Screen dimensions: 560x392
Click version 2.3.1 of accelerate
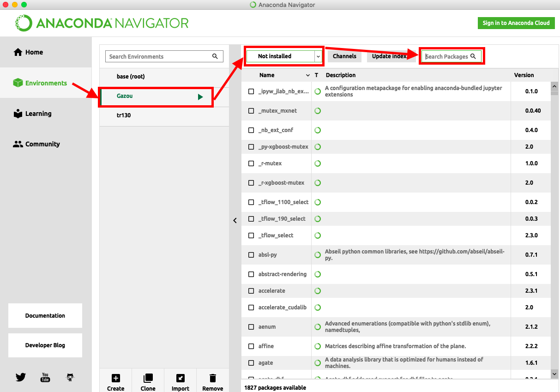click(x=531, y=291)
